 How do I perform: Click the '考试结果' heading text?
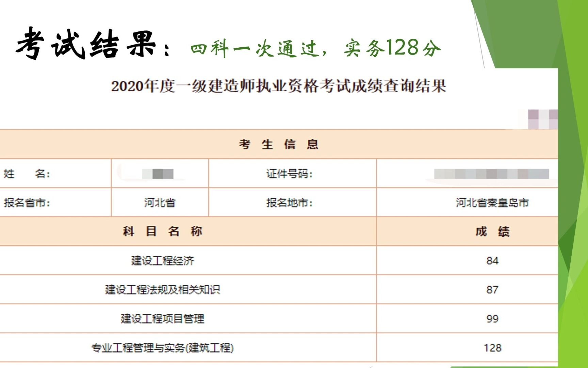coord(87,43)
